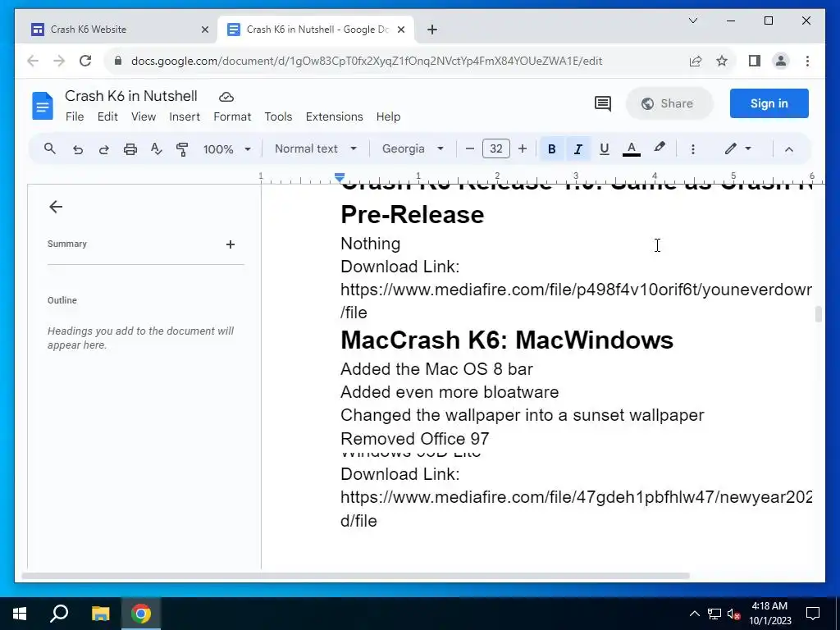This screenshot has width=840, height=630.
Task: Open the Normal text style dropdown
Action: (316, 149)
